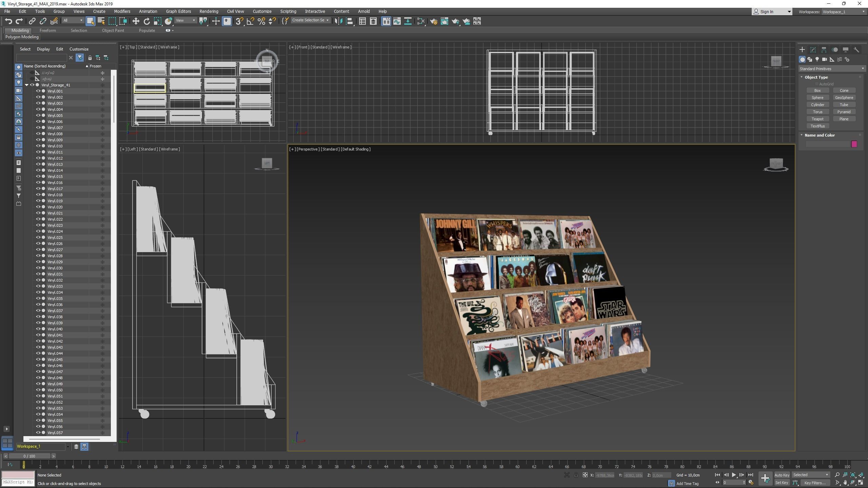Activate the Select and Rotate tool
This screenshot has width=868, height=488.
pyautogui.click(x=147, y=21)
